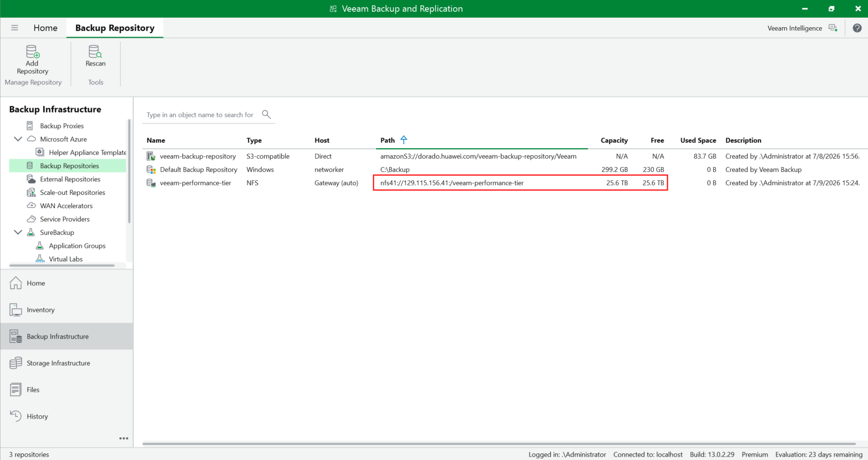
Task: Open Backup Infrastructure navigation pane
Action: pos(67,336)
